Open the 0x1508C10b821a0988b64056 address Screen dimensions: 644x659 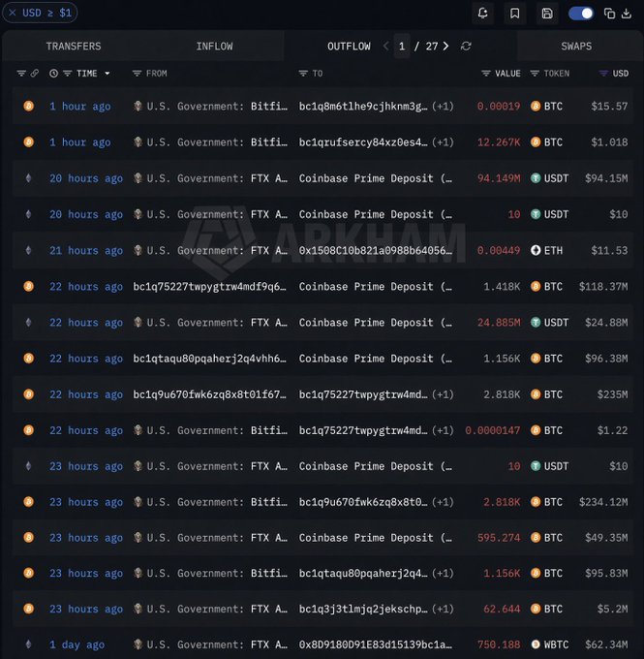point(375,250)
